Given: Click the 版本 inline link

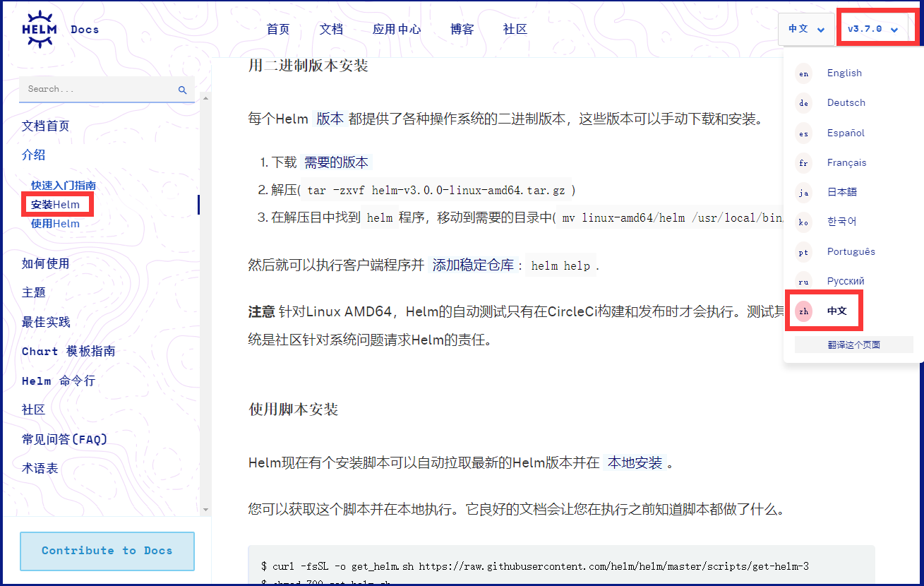Looking at the screenshot, I should pos(330,119).
